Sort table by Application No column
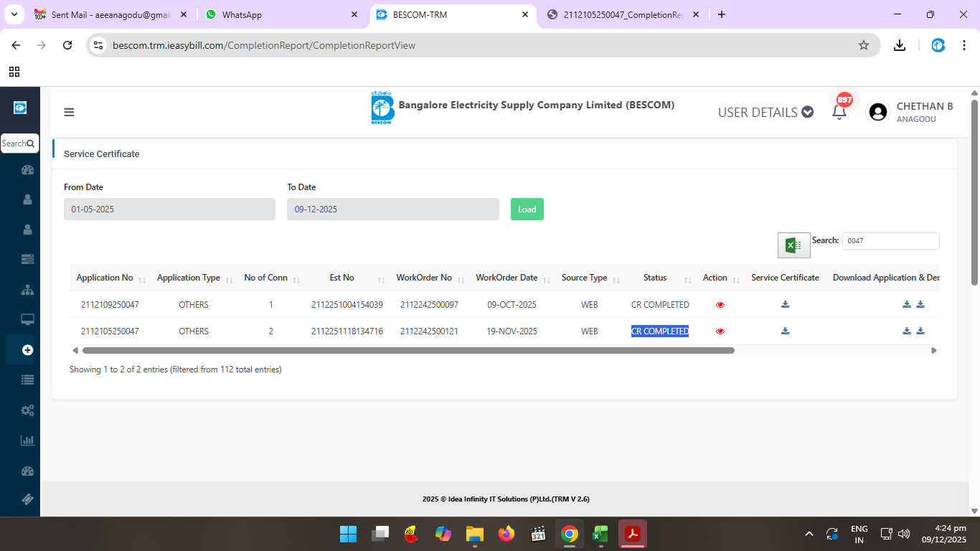The width and height of the screenshot is (980, 551). pos(105,278)
